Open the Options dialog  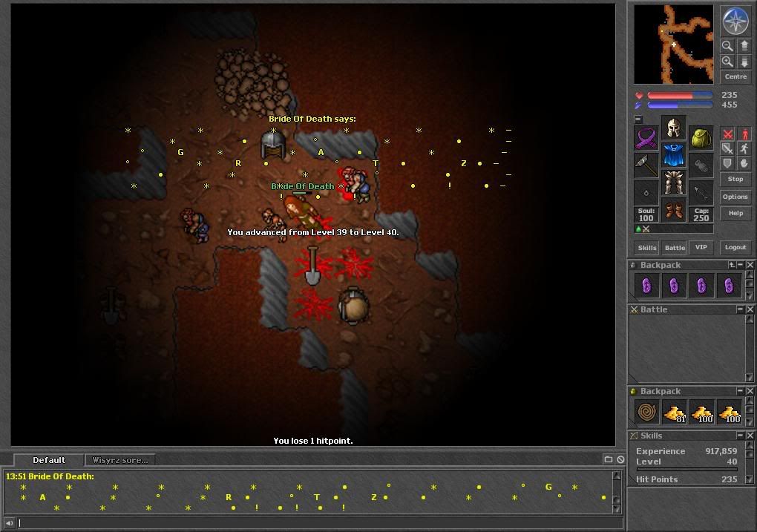pos(735,197)
